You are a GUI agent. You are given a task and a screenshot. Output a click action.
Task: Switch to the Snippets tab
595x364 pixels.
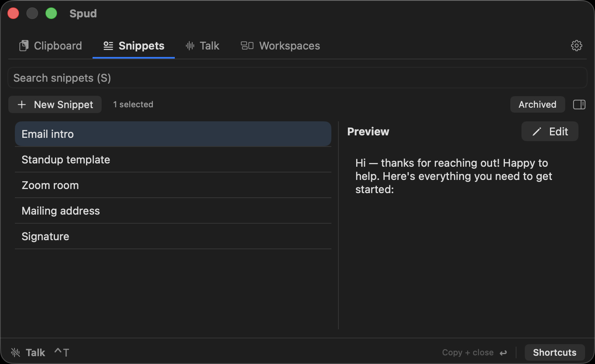tap(133, 46)
